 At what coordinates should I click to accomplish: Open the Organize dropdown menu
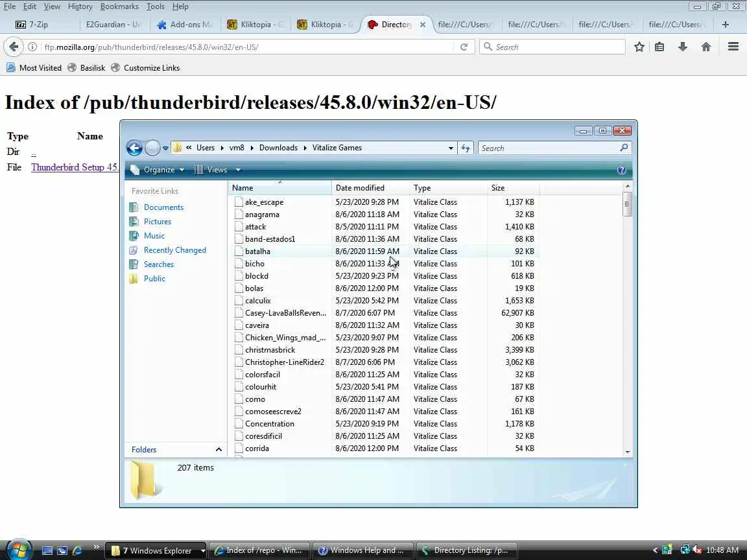tap(157, 170)
